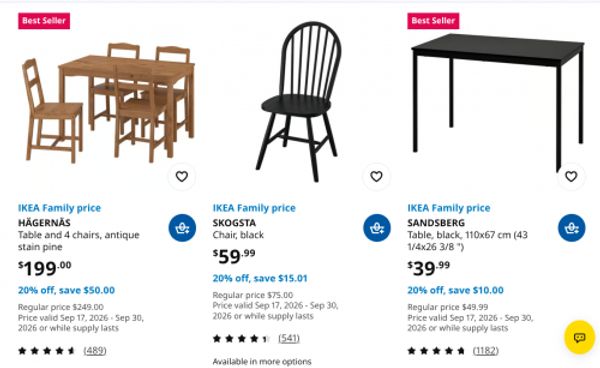The image size is (600, 368).
Task: Click Available in more options text
Action: click(x=262, y=361)
